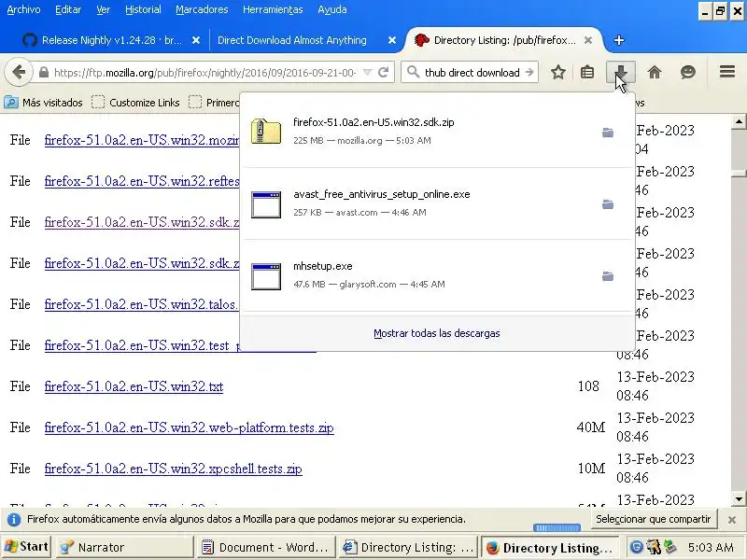Click Mostrar todas las descargas
This screenshot has height=560, width=747.
[436, 333]
